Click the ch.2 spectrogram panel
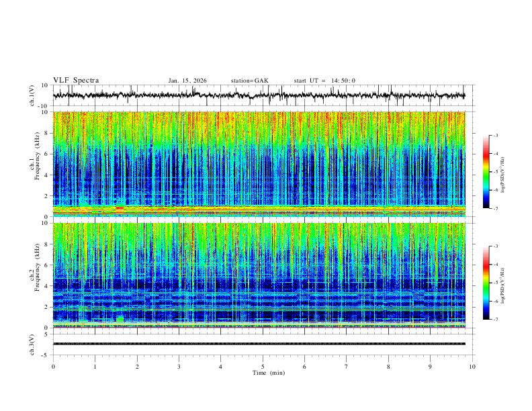Screen dimensions: 532x411 click(259, 275)
